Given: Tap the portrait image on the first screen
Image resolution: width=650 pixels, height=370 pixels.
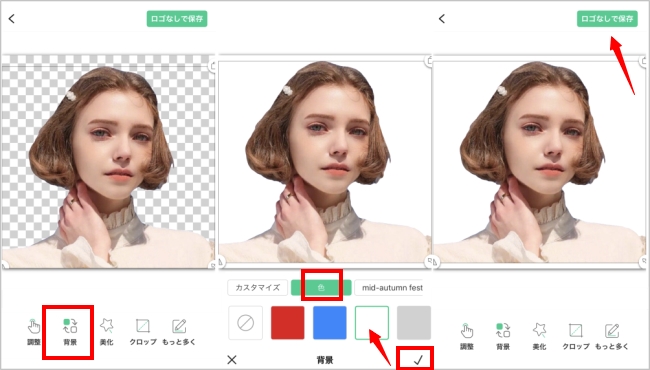Looking at the screenshot, I should [x=108, y=162].
